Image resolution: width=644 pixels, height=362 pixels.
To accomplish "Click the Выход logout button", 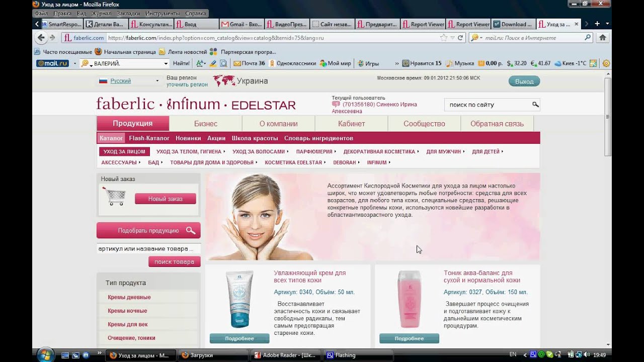I will (x=524, y=81).
